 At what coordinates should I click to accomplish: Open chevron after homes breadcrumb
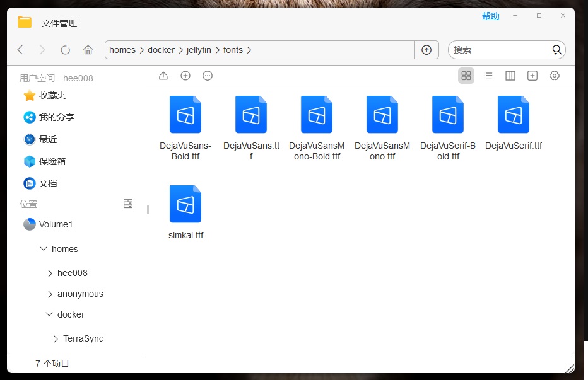[142, 50]
